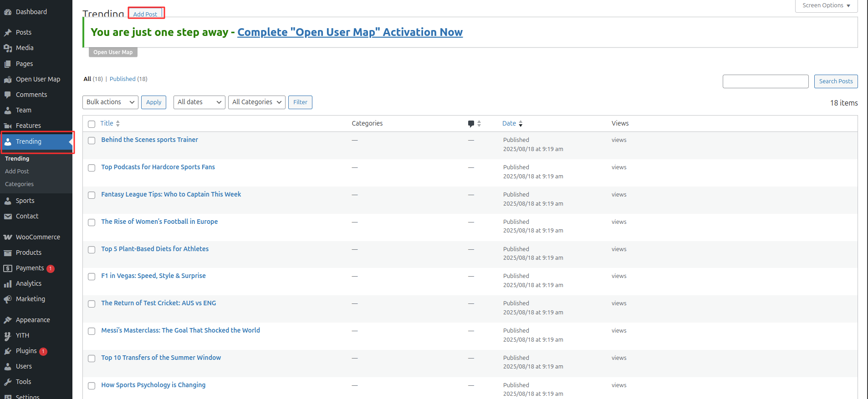
Task: Expand the All dates filter dropdown
Action: pos(199,102)
